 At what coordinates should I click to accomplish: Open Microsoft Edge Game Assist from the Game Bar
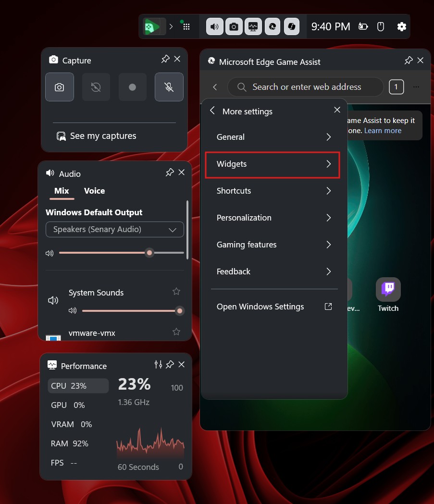(273, 26)
